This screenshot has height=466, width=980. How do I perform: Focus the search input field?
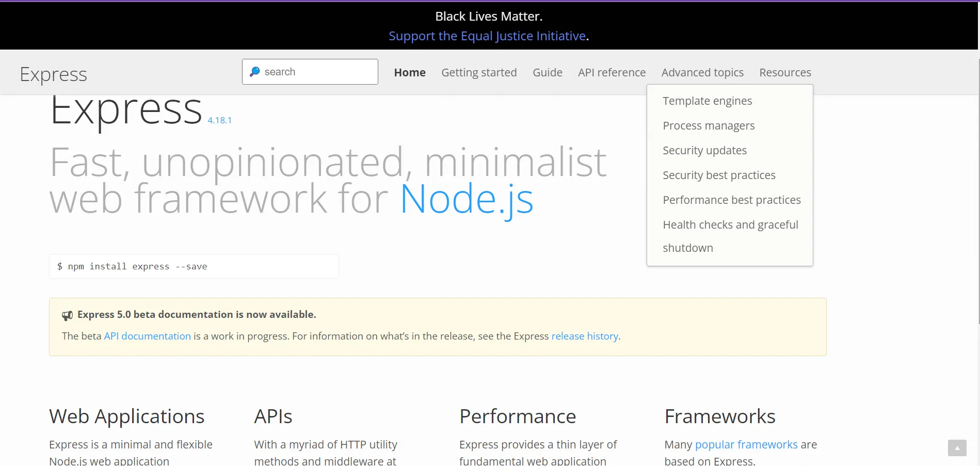click(x=310, y=72)
